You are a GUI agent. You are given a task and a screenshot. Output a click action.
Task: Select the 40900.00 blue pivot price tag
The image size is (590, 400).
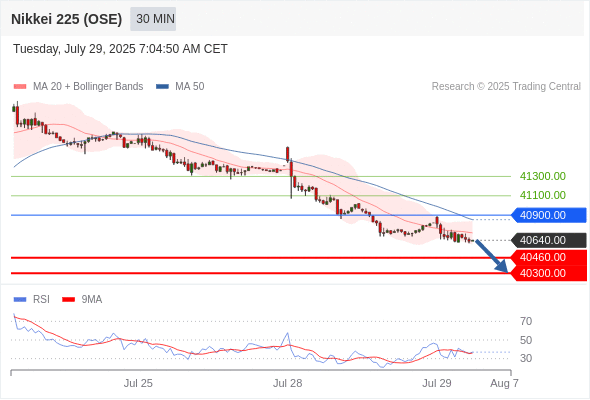549,215
